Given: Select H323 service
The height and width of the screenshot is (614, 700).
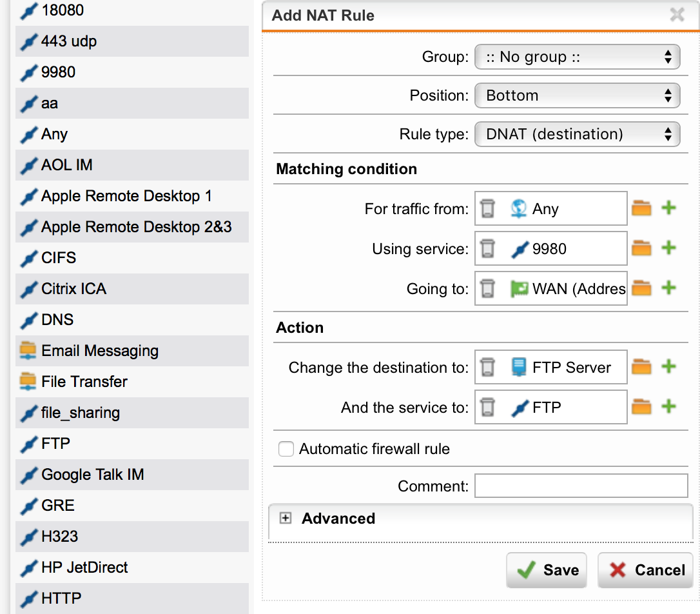Looking at the screenshot, I should point(132,537).
